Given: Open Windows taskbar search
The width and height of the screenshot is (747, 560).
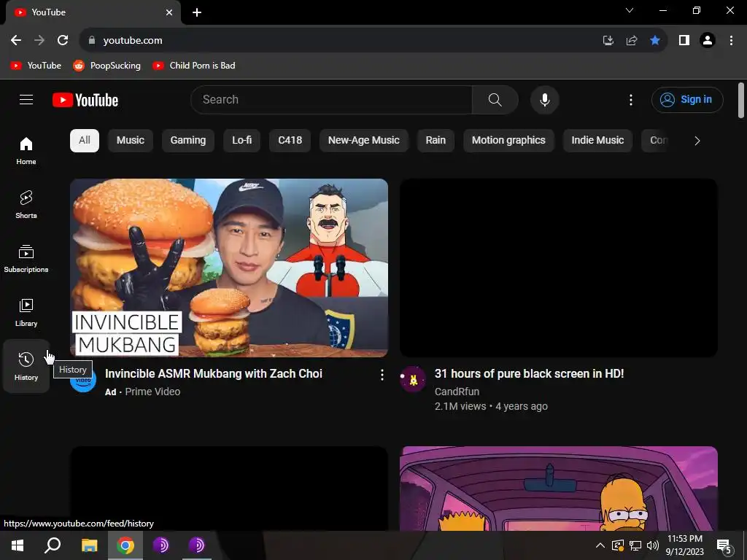Looking at the screenshot, I should pos(53,545).
